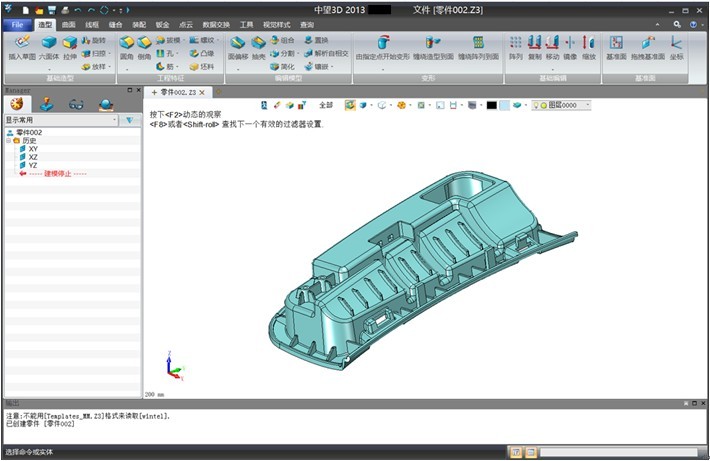Click the 全部 filter button
The height and width of the screenshot is (461, 710).
(x=325, y=104)
